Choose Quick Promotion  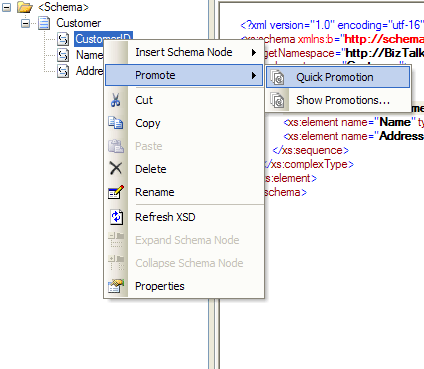[x=338, y=77]
